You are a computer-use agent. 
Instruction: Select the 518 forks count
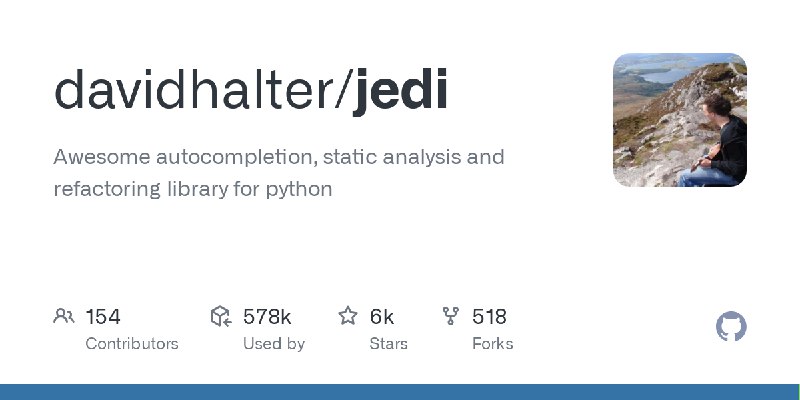[489, 317]
